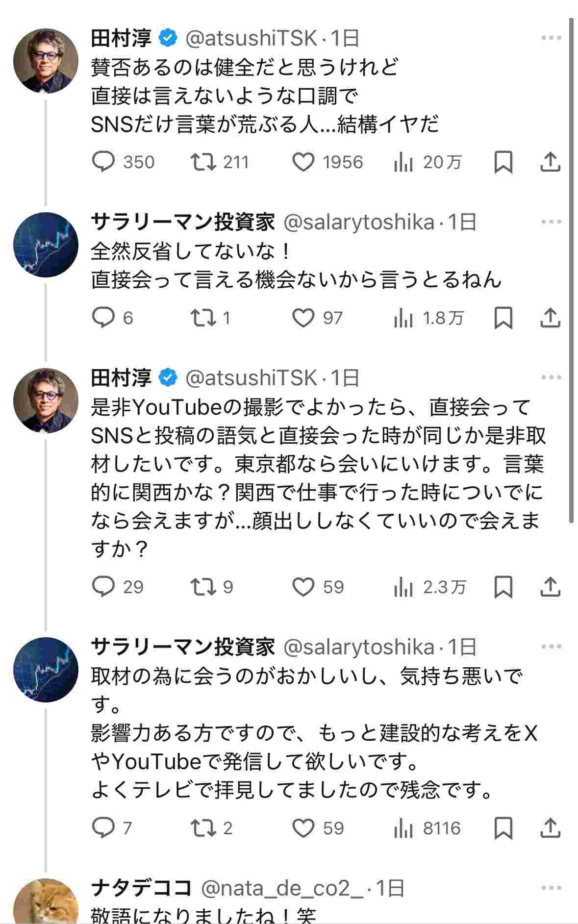Open more options for first 田村淳 tweet
Viewport: 578px width, 924px height.
coord(551,38)
